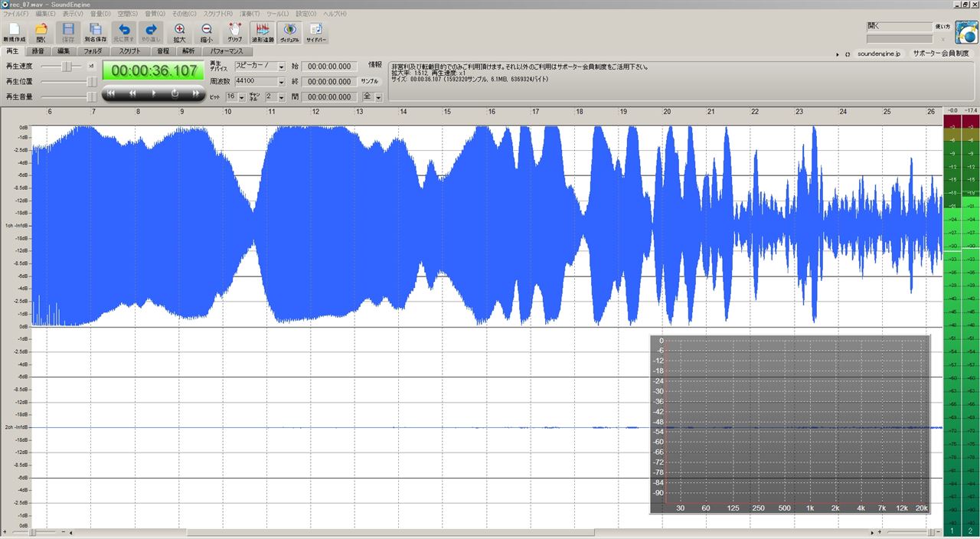The height and width of the screenshot is (539, 980).
Task: Select the グリップ hand tool
Action: (x=234, y=32)
